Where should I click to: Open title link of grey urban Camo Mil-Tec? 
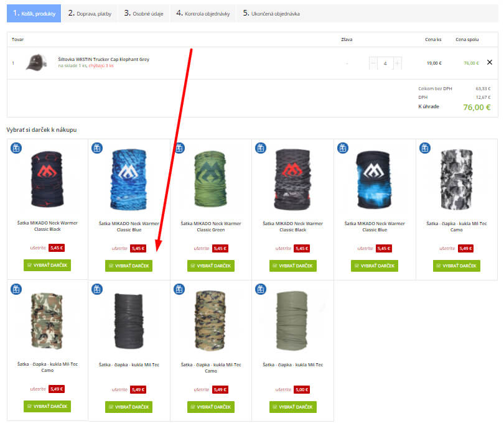(x=457, y=226)
